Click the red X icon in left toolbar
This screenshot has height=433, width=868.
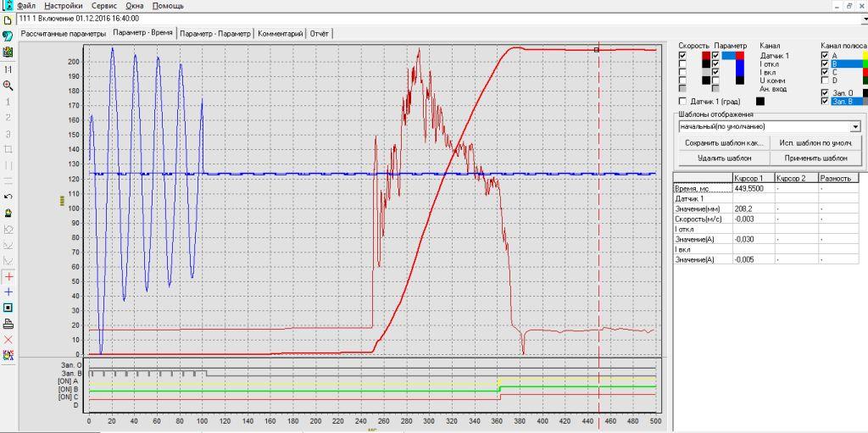(x=8, y=340)
